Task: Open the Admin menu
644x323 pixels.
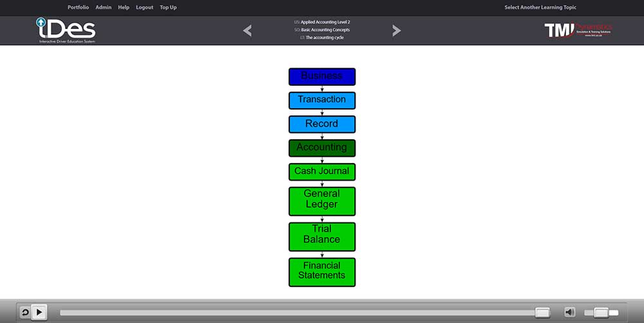Action: (103, 8)
